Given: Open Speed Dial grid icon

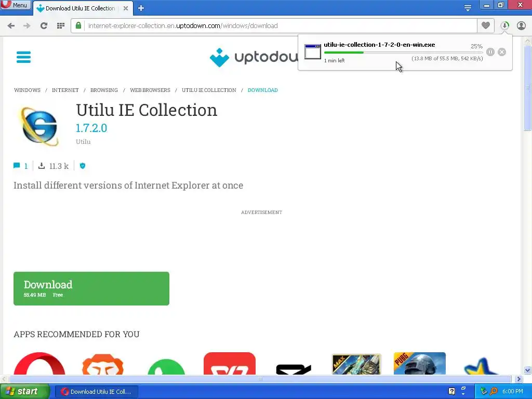Looking at the screenshot, I should [61, 26].
